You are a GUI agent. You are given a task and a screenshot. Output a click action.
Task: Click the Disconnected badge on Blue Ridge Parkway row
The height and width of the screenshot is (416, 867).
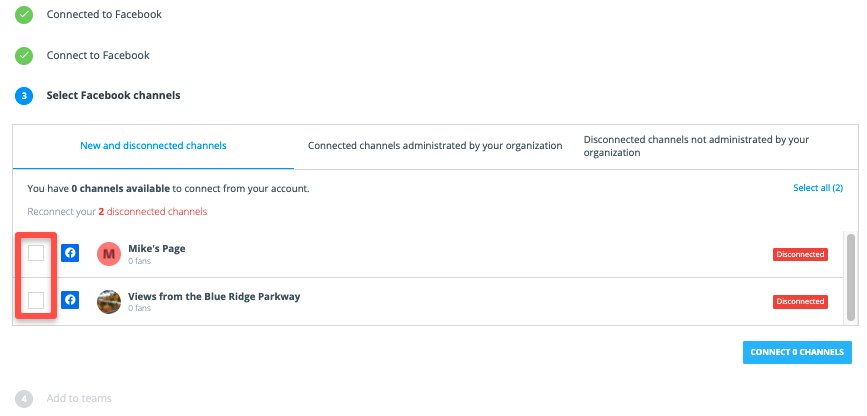(800, 301)
